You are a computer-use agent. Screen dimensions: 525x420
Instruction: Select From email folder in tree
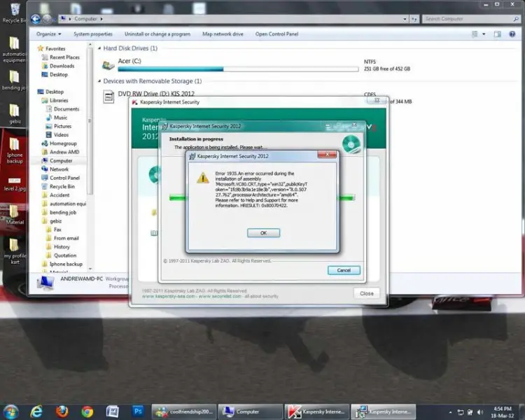click(x=62, y=238)
